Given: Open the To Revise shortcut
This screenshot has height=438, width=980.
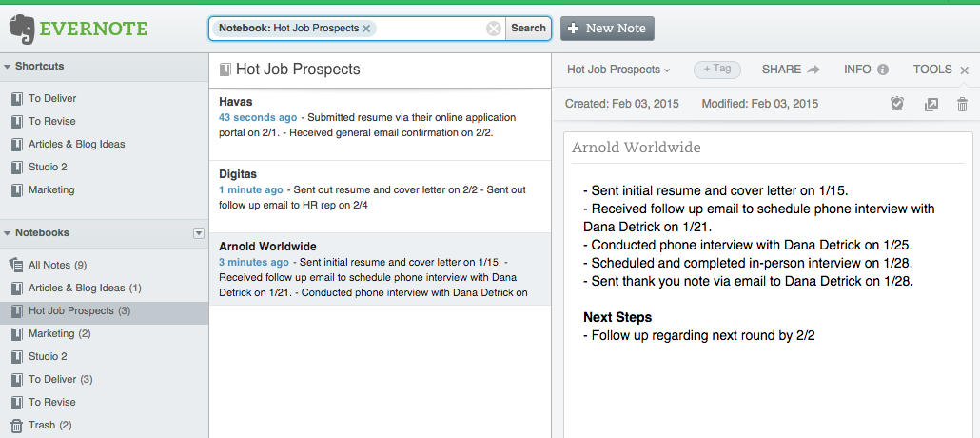Looking at the screenshot, I should [52, 121].
